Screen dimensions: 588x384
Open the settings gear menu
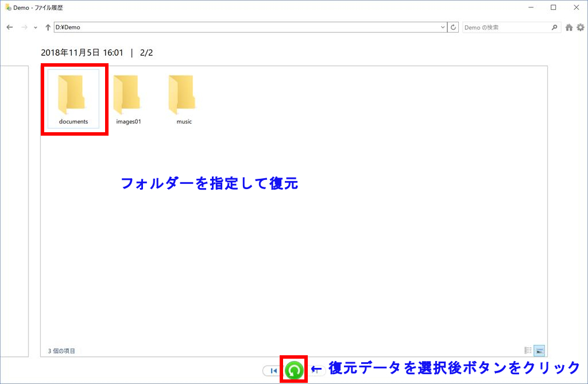coord(580,28)
